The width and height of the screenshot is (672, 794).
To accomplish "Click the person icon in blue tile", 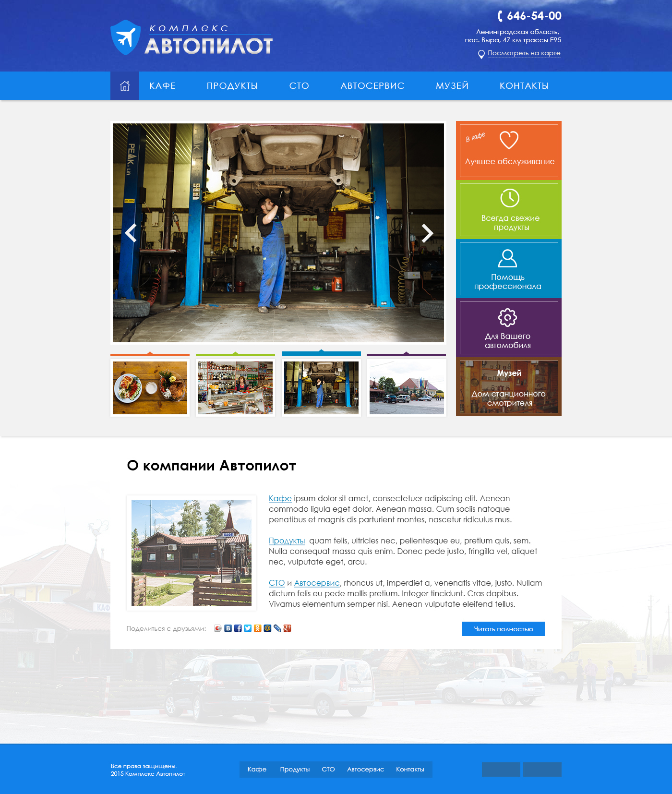I will [508, 258].
